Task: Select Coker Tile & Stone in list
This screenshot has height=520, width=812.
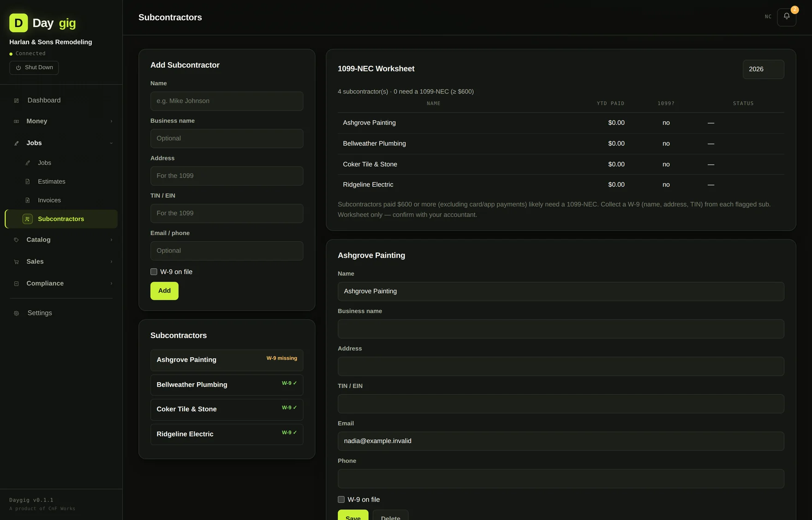Action: click(x=227, y=409)
